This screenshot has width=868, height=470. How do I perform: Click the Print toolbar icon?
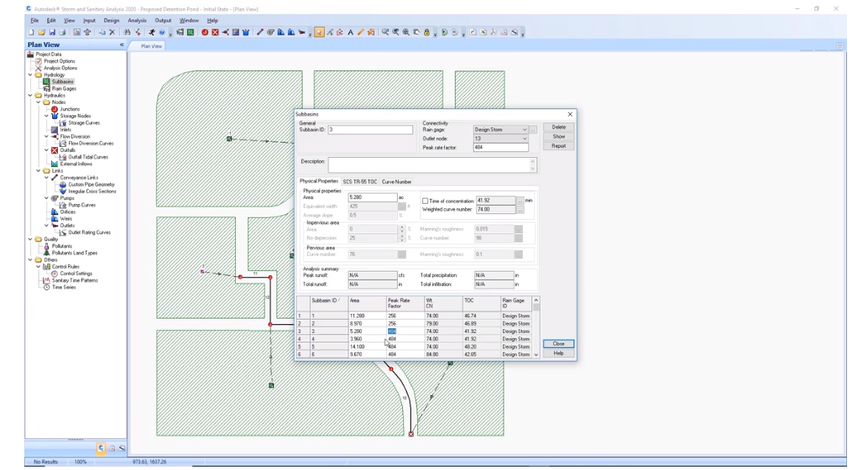(x=63, y=33)
